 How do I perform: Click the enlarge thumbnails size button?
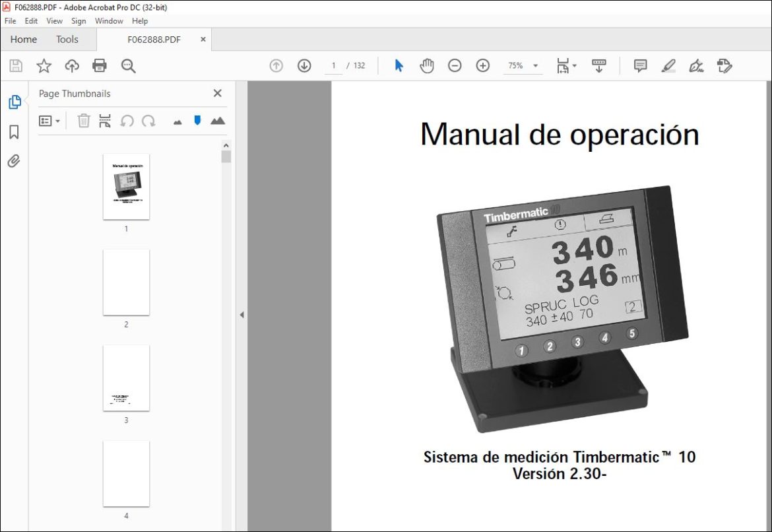click(x=218, y=121)
